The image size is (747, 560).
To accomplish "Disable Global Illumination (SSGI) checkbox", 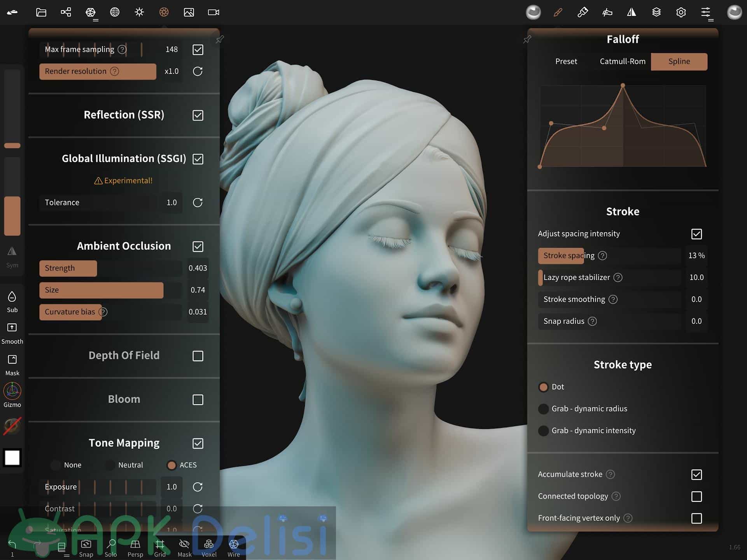I will pyautogui.click(x=198, y=159).
